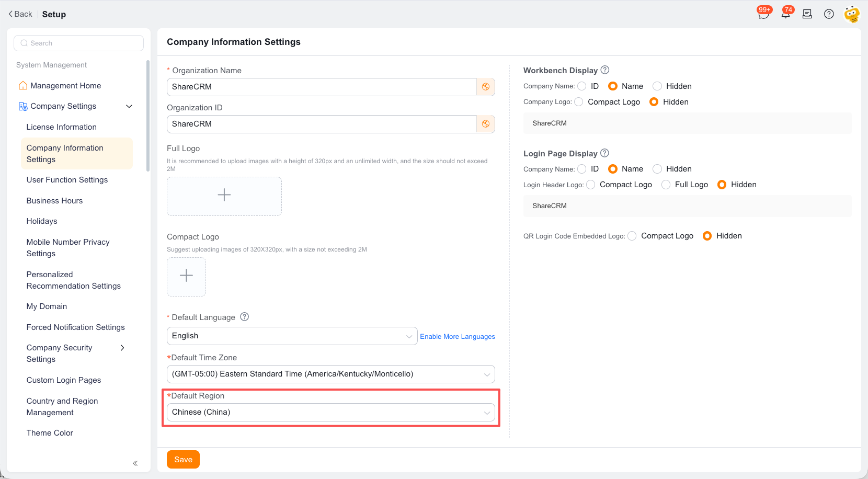
Task: Click the globe icon beside Organization ID
Action: 486,124
